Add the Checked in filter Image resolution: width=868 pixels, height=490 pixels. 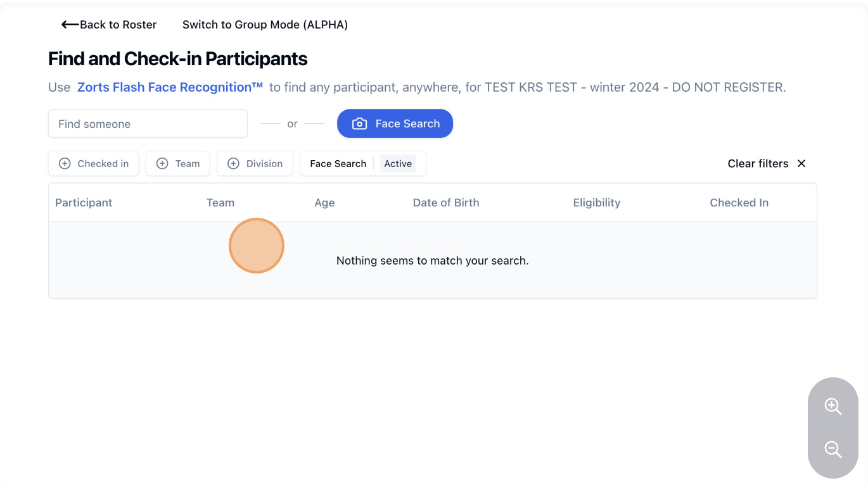coord(94,164)
